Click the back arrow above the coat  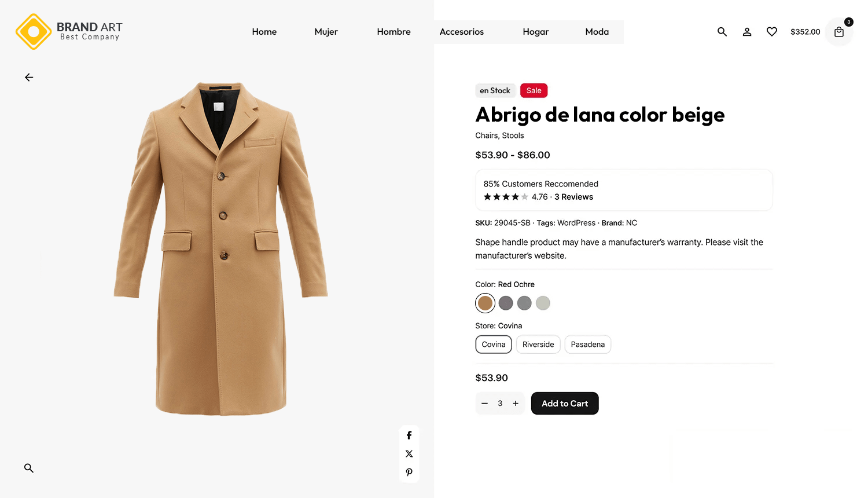pyautogui.click(x=29, y=77)
